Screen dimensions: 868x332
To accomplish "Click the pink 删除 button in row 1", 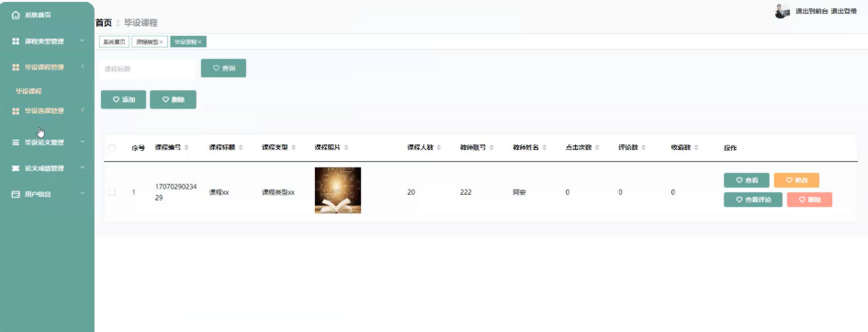I will [809, 200].
